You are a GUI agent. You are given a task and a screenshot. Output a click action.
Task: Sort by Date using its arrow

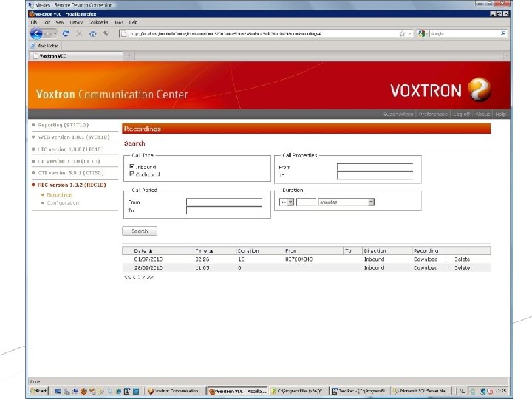point(151,250)
